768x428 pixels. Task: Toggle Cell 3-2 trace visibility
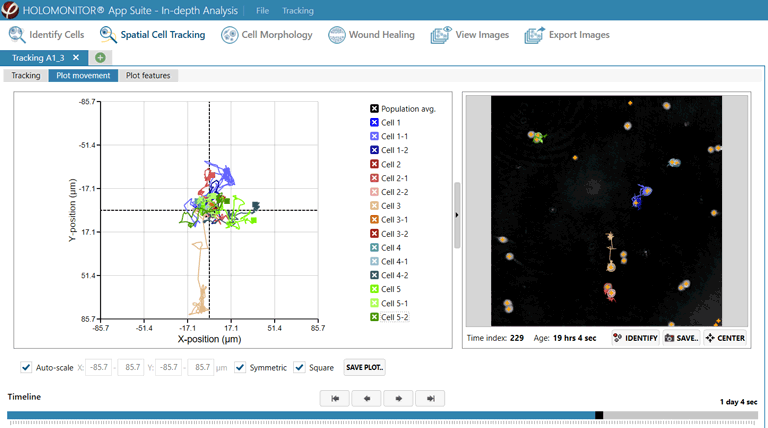coord(374,234)
